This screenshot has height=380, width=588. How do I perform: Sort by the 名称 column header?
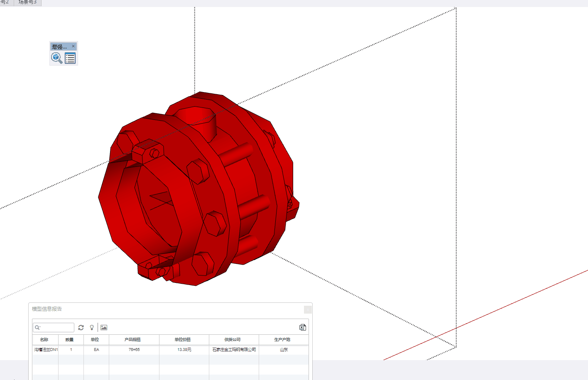pos(44,340)
